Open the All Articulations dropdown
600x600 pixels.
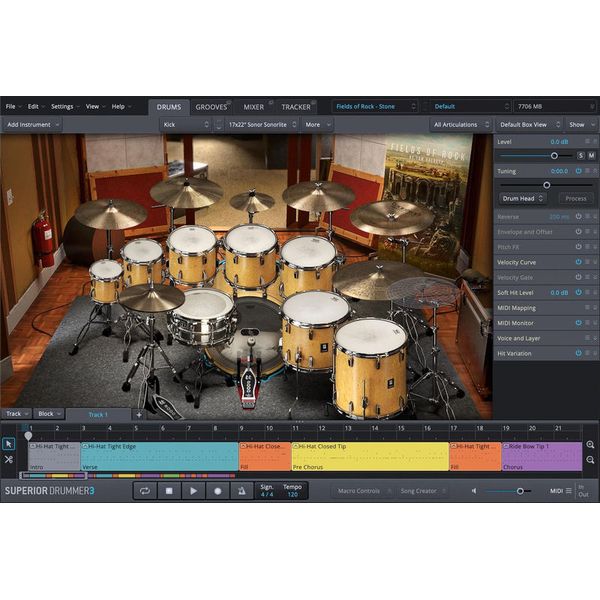pos(461,125)
